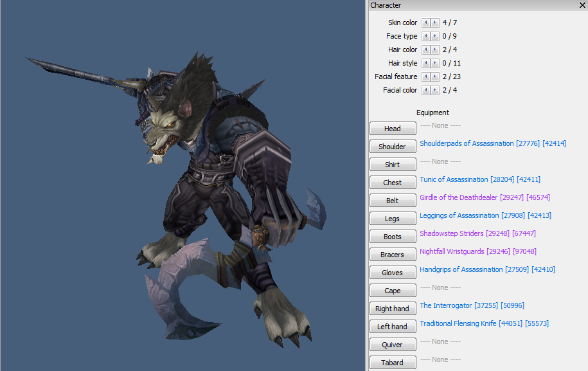Open the Boots slot
Screen dimensions: 588x371
393,237
